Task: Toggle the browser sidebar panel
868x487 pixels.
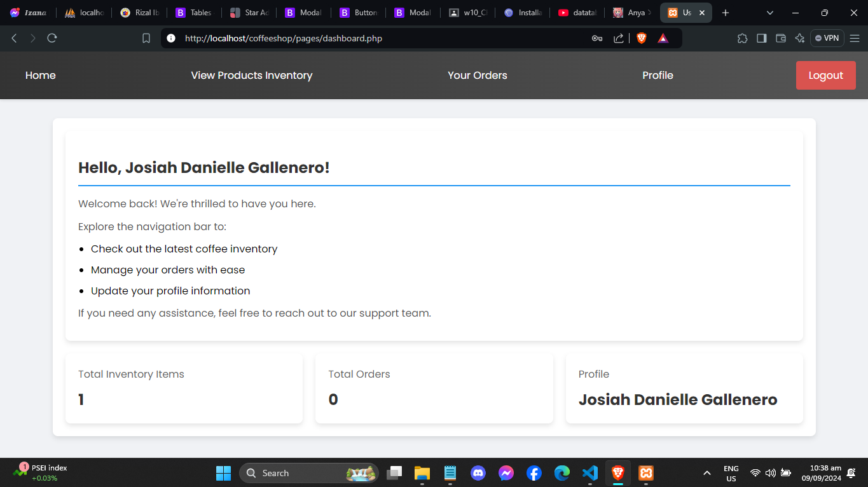Action: tap(761, 38)
